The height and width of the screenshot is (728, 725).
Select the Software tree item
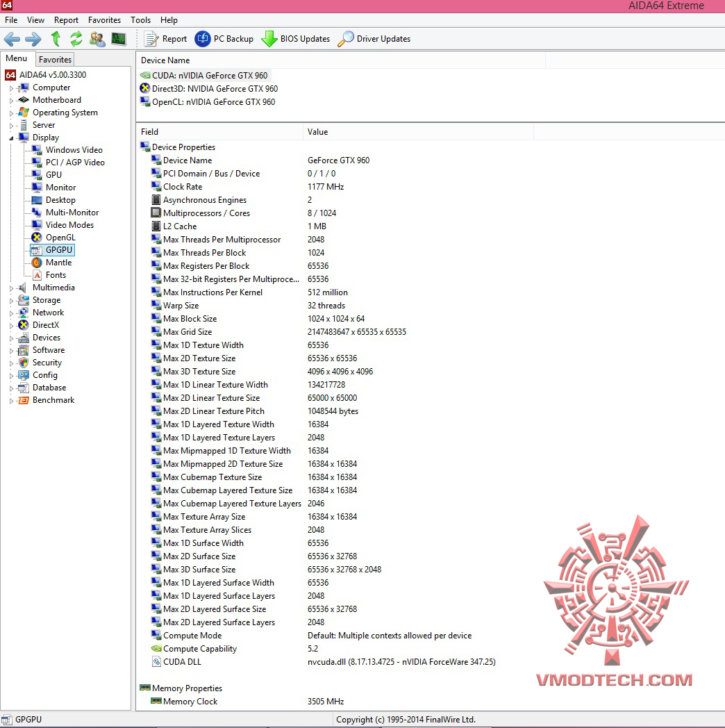[42, 351]
